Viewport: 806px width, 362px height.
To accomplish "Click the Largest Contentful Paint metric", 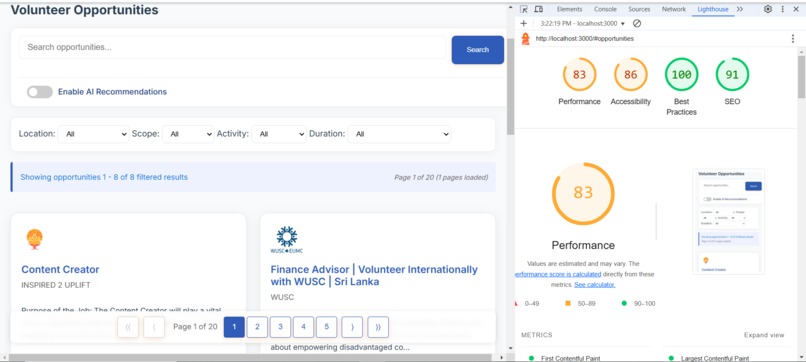I will (715, 358).
